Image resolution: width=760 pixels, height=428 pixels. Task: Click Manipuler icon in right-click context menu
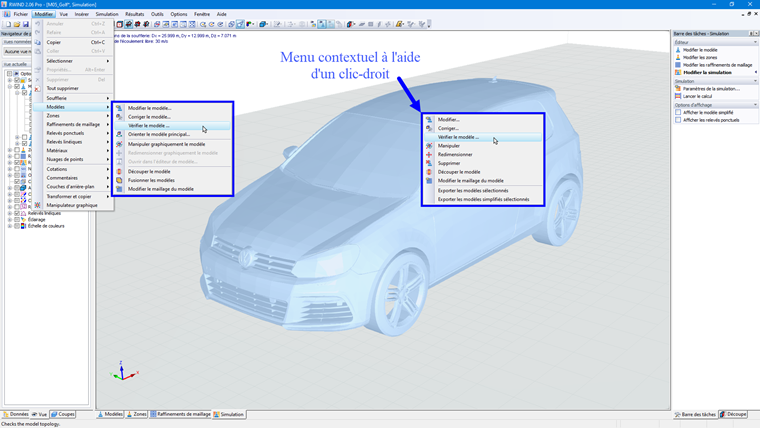pyautogui.click(x=429, y=145)
